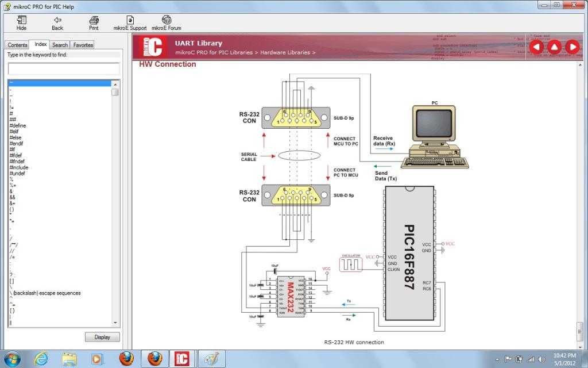Open Windows Media Player from taskbar
The height and width of the screenshot is (368, 588).
pyautogui.click(x=96, y=359)
